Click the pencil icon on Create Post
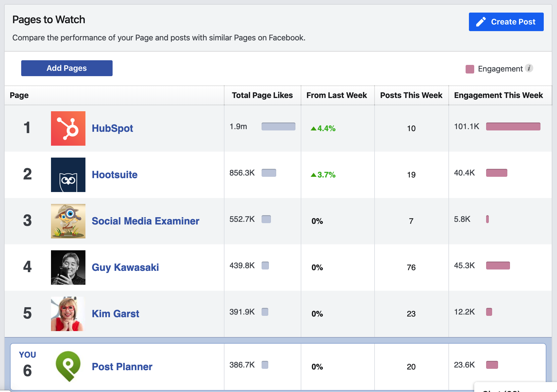 [481, 21]
